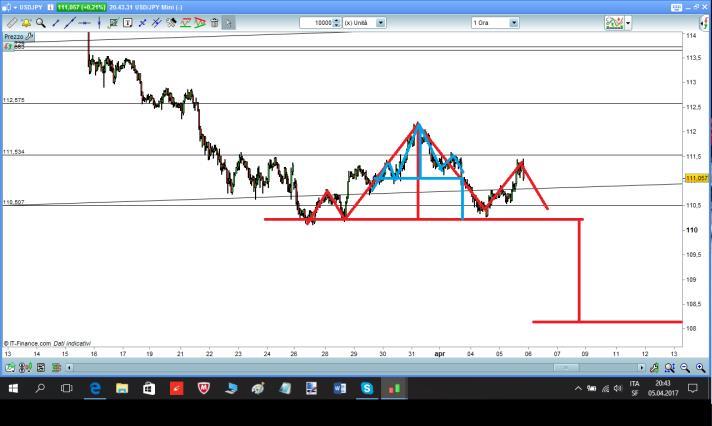712x426 pixels.
Task: Select the red triangle pattern tool
Action: (200, 23)
